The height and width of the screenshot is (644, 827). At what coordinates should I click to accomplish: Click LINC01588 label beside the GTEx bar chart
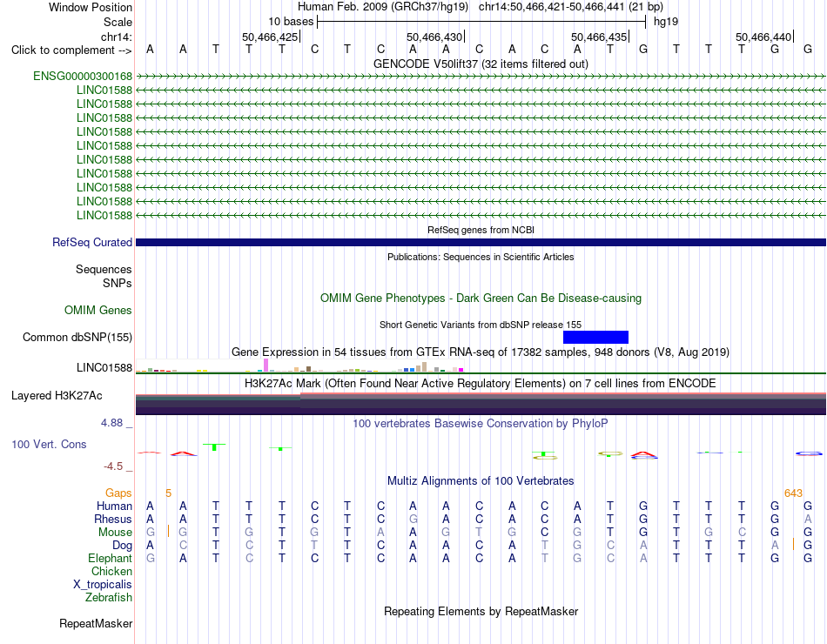(104, 367)
